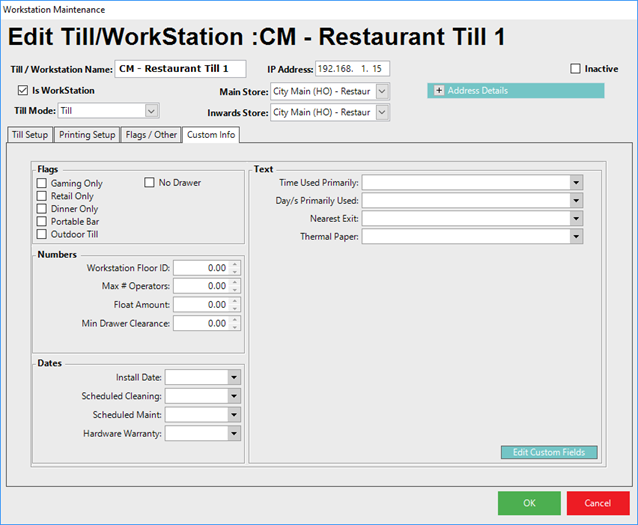Open the Install Date picker arrow
This screenshot has width=638, height=525.
[x=233, y=377]
